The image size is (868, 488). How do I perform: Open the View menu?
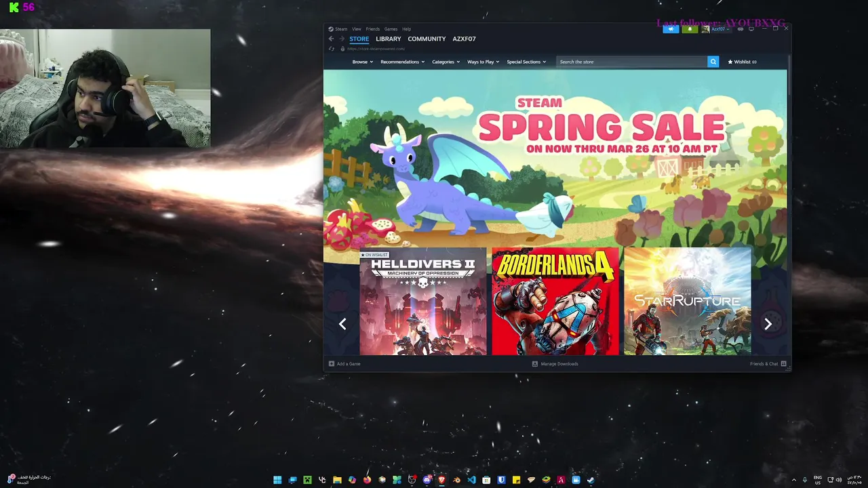tap(357, 29)
